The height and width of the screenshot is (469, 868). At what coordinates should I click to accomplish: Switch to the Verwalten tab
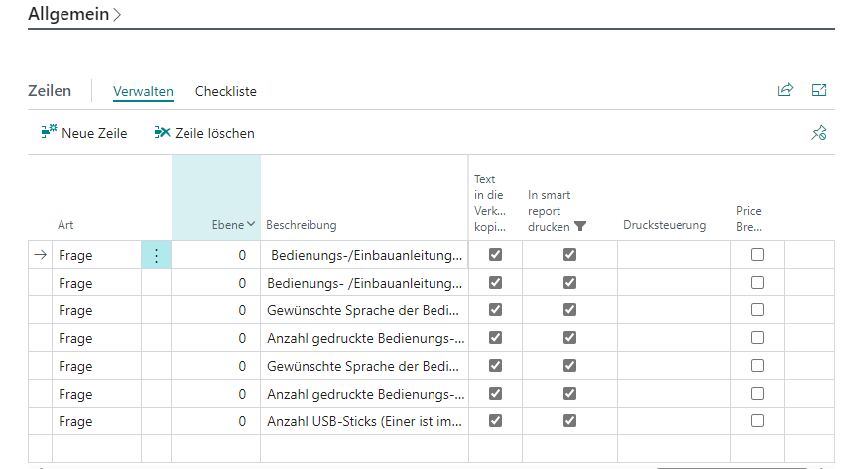[x=143, y=91]
